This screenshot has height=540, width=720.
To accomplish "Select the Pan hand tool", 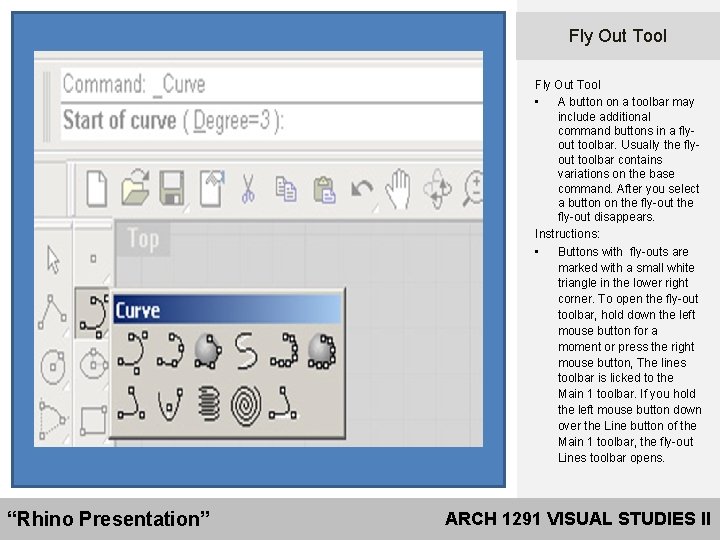I will [398, 189].
